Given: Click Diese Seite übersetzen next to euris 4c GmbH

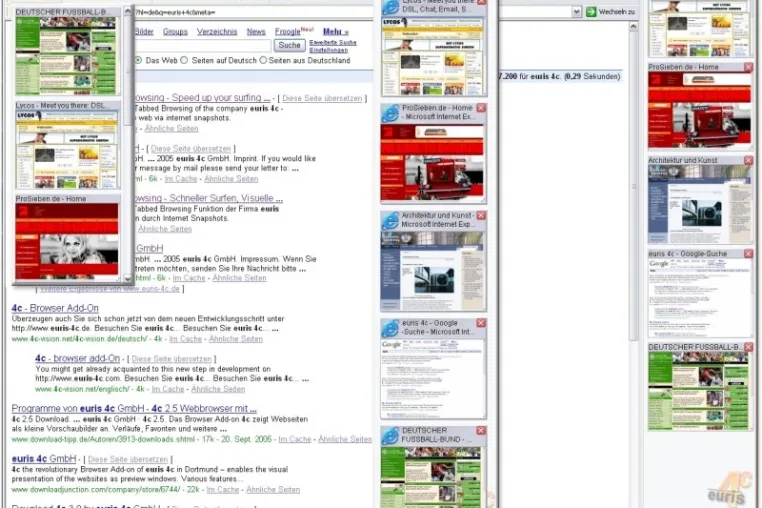Looking at the screenshot, I should 128,459.
